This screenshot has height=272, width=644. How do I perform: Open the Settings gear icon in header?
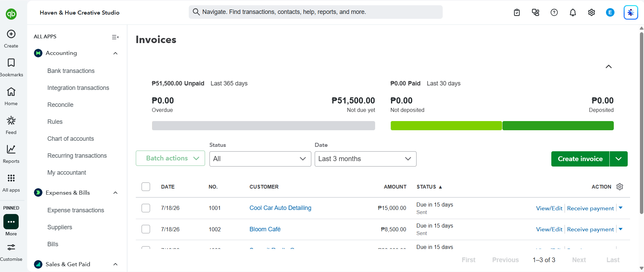[591, 13]
